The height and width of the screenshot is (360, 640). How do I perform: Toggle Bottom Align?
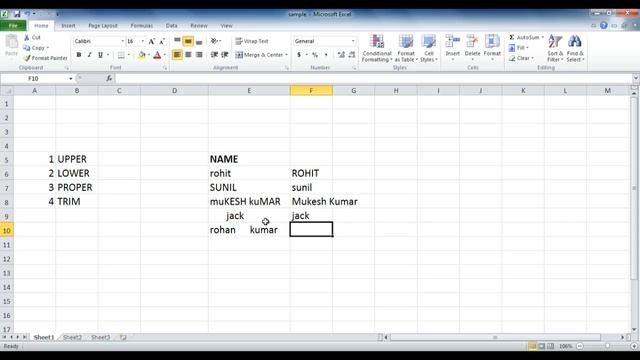point(199,41)
